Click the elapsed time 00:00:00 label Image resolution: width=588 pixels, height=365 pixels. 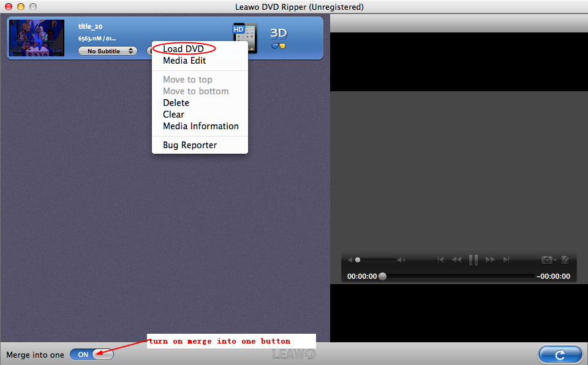pos(362,276)
